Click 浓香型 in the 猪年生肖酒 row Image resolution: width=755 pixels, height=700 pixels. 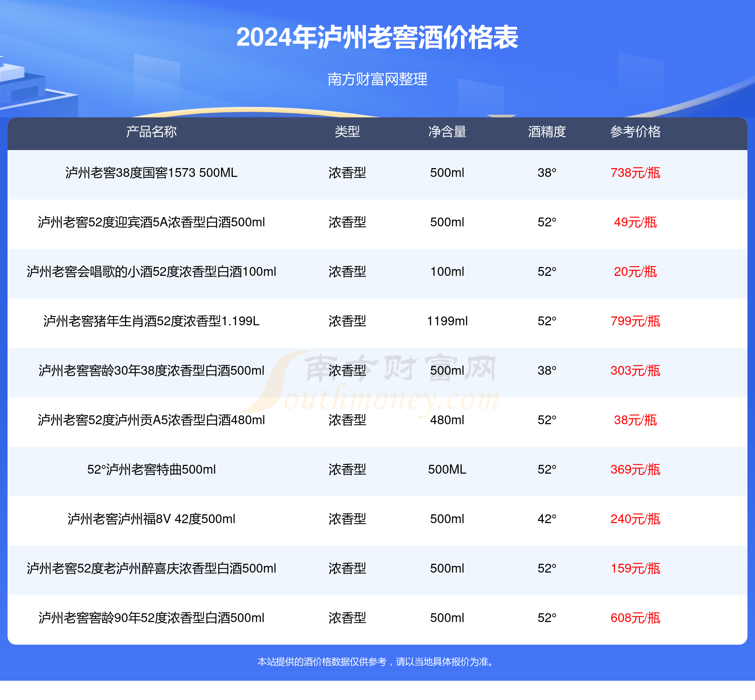coord(347,321)
